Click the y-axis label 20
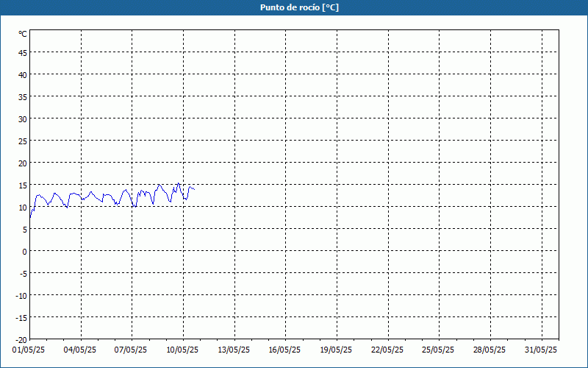The image size is (588, 368). point(23,163)
